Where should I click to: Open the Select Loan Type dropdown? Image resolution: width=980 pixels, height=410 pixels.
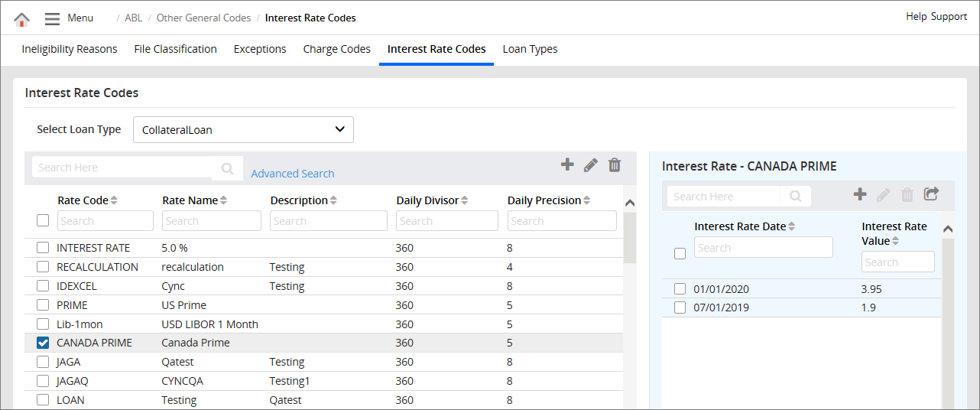tap(243, 130)
